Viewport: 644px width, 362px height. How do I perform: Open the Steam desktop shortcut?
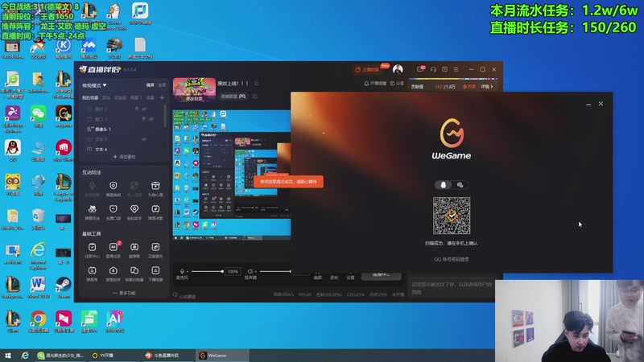coord(64,287)
